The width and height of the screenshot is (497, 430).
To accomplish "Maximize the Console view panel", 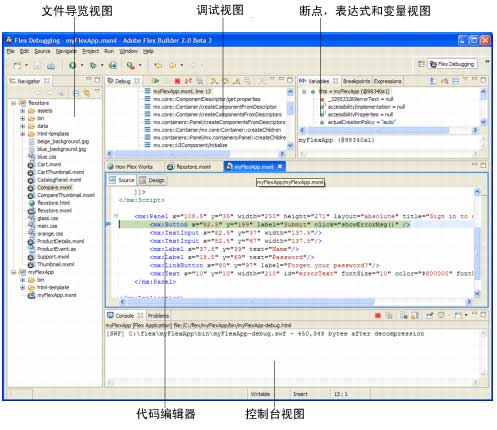I will point(483,314).
